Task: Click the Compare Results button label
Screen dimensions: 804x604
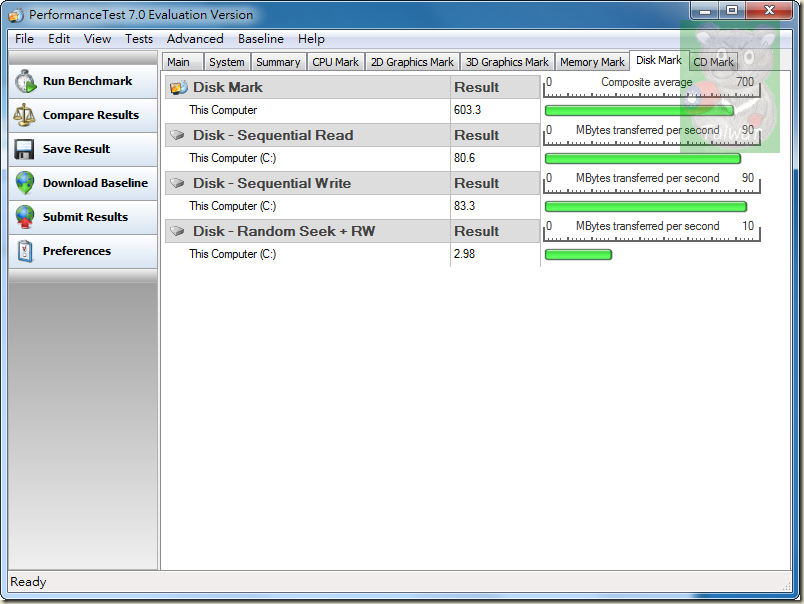Action: tap(91, 115)
